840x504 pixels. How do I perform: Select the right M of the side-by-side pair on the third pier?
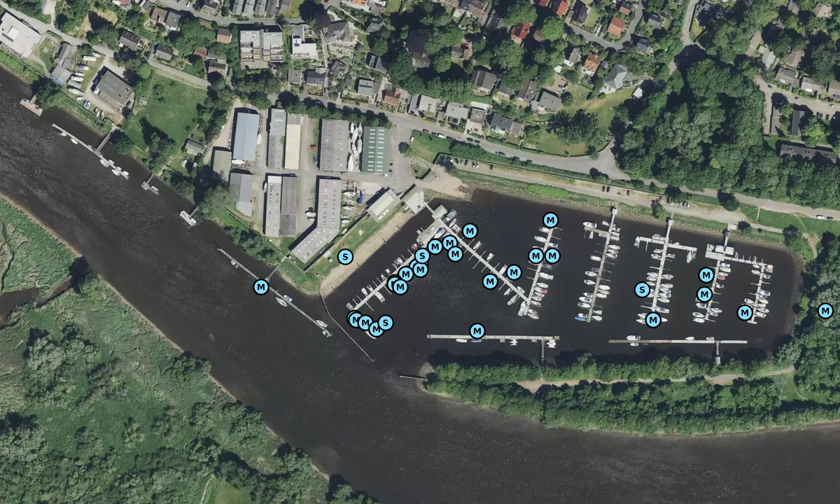tap(552, 255)
